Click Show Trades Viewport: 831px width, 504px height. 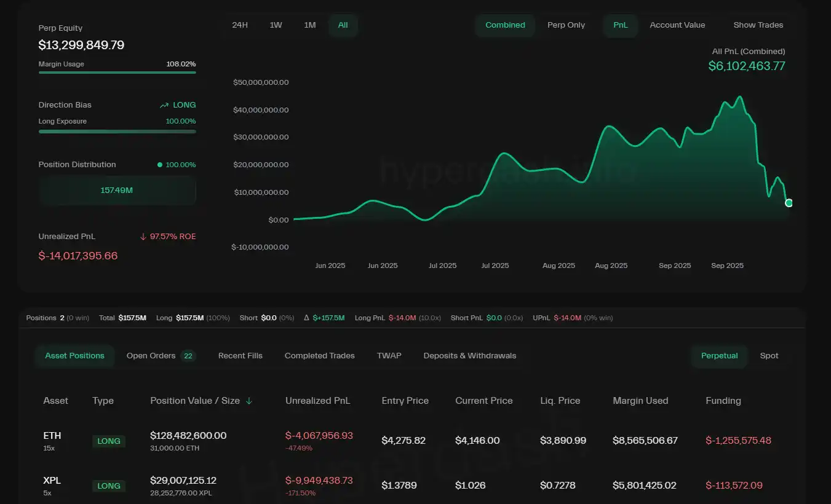coord(758,25)
